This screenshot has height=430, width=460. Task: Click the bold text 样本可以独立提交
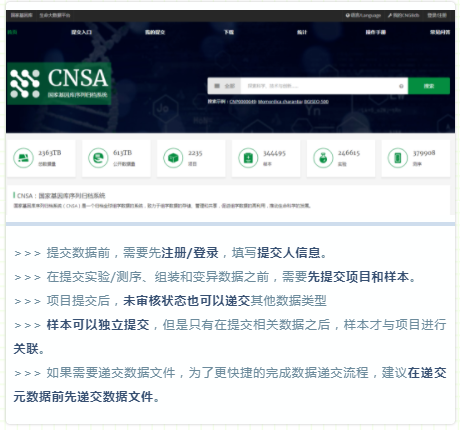click(98, 325)
